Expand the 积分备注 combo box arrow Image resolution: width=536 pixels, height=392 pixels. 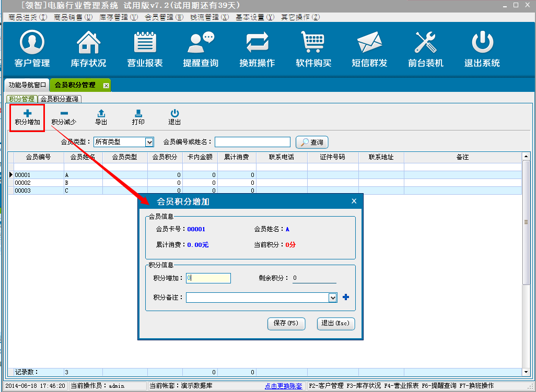click(x=333, y=298)
